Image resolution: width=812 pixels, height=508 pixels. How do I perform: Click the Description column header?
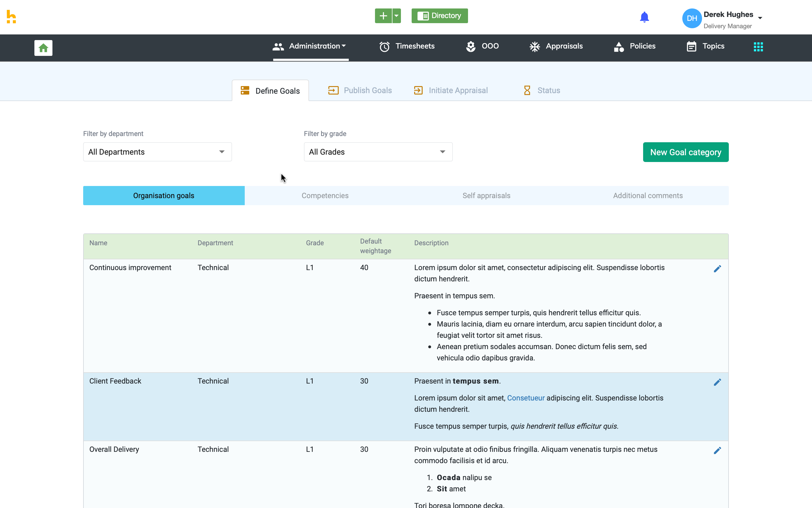(431, 243)
